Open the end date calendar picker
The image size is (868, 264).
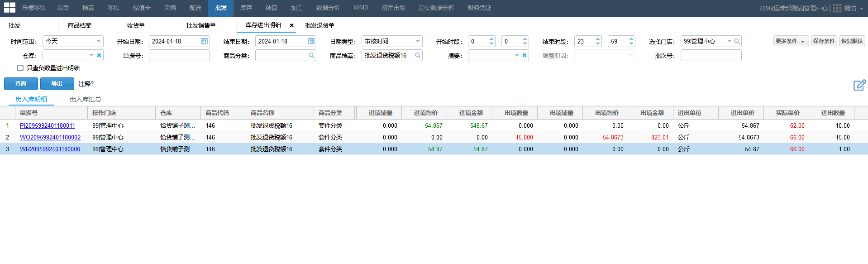pyautogui.click(x=311, y=41)
